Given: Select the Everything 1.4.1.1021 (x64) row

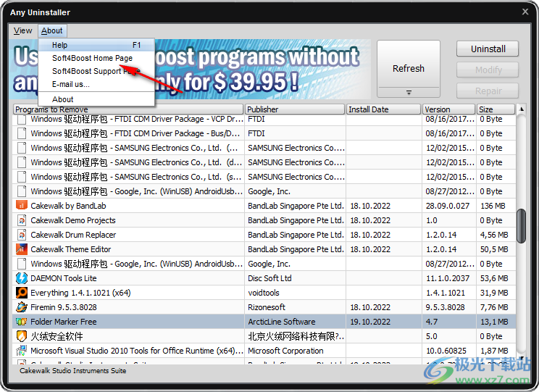Looking at the screenshot, I should (264, 292).
